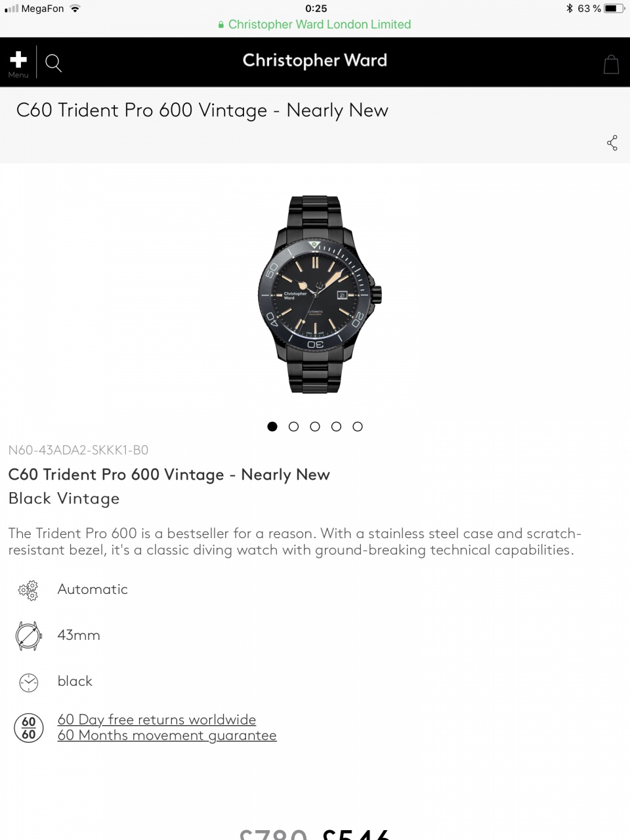
Task: Tap the share icon
Action: click(612, 143)
